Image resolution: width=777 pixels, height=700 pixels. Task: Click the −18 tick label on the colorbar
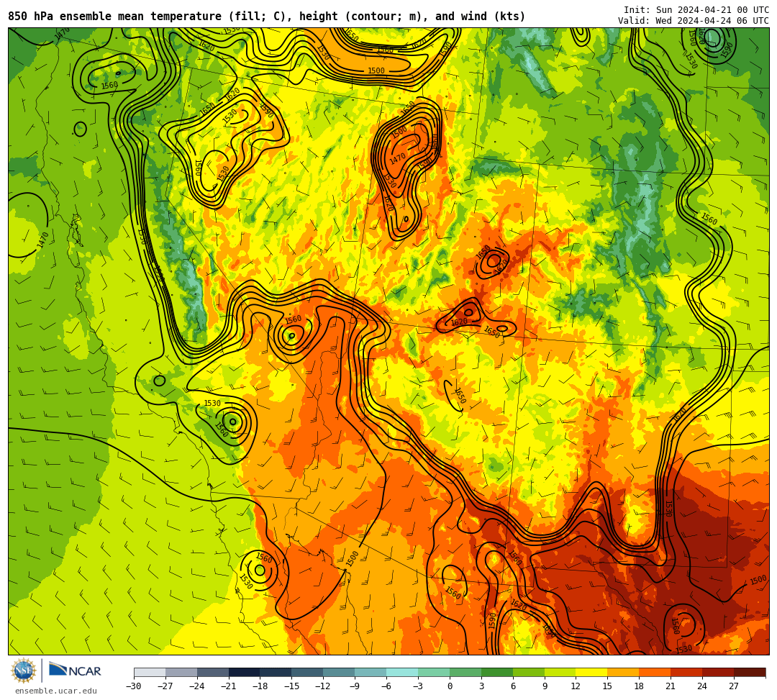coord(260,686)
